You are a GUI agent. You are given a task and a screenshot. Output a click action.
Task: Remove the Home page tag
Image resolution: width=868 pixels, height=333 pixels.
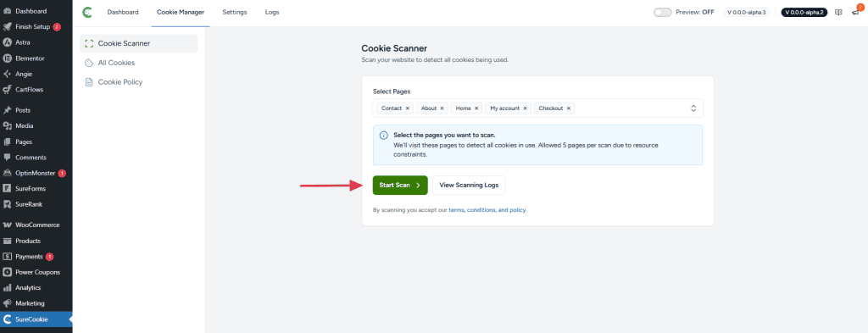(x=476, y=108)
